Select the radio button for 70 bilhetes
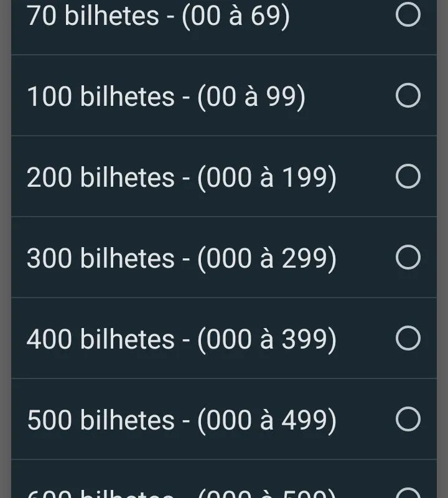 (408, 15)
